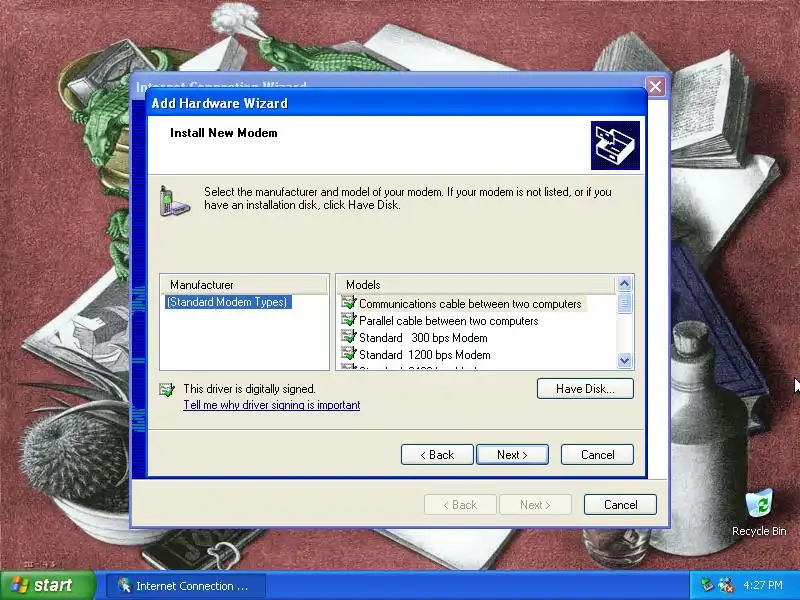Click Internet Connection taskbar button
Screen dimensions: 800x600
[x=186, y=586]
